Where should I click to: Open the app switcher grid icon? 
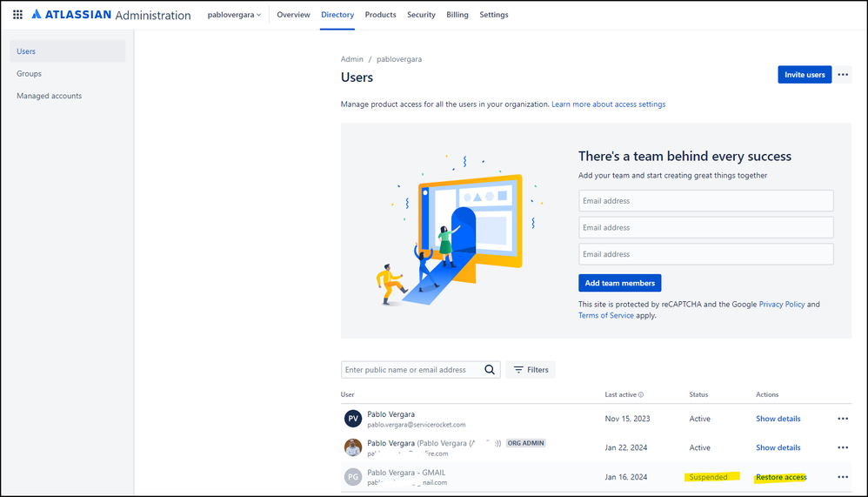17,15
